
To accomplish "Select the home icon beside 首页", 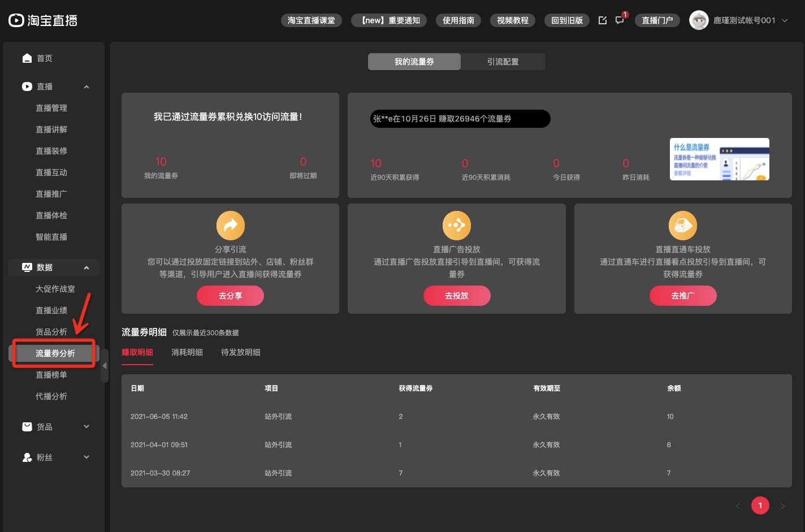I will (27, 58).
